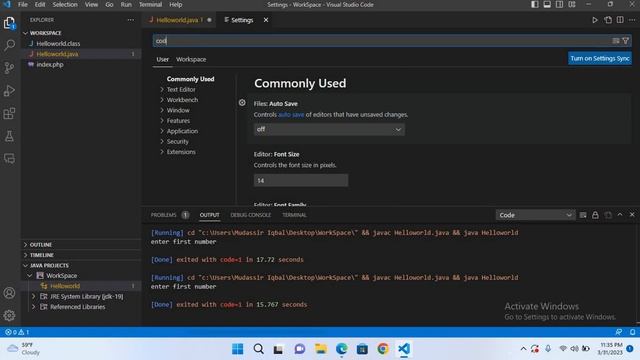Viewport: 640px width, 360px height.
Task: Open Customize Layout icon
Action: pos(572,4)
